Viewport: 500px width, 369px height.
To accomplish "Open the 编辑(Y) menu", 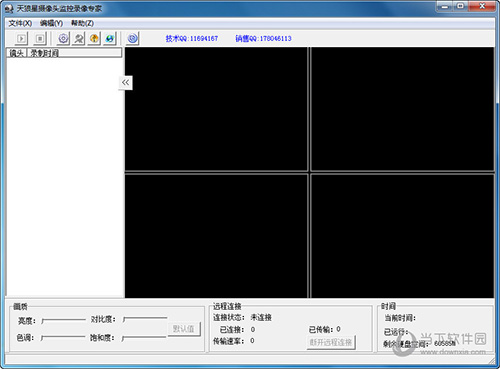I will (51, 23).
